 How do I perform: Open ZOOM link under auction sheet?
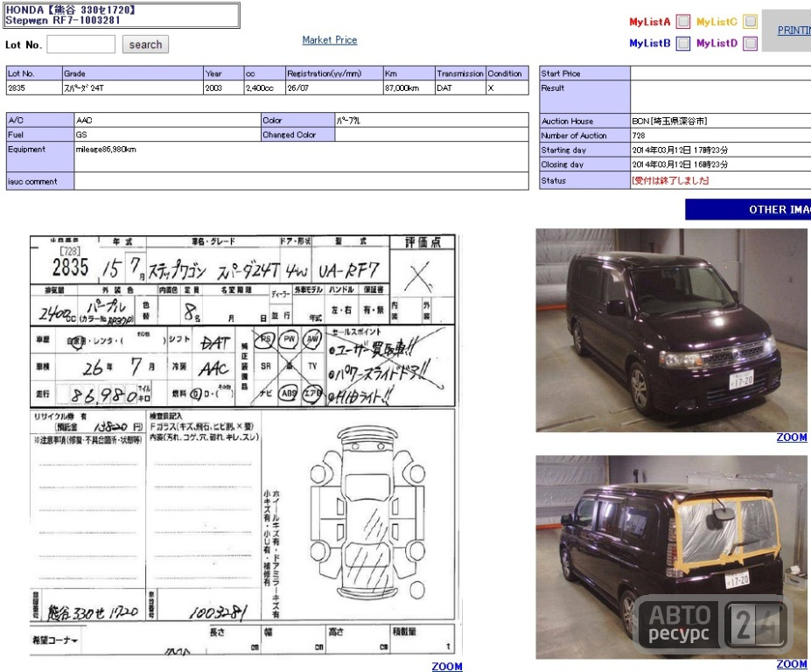[447, 666]
